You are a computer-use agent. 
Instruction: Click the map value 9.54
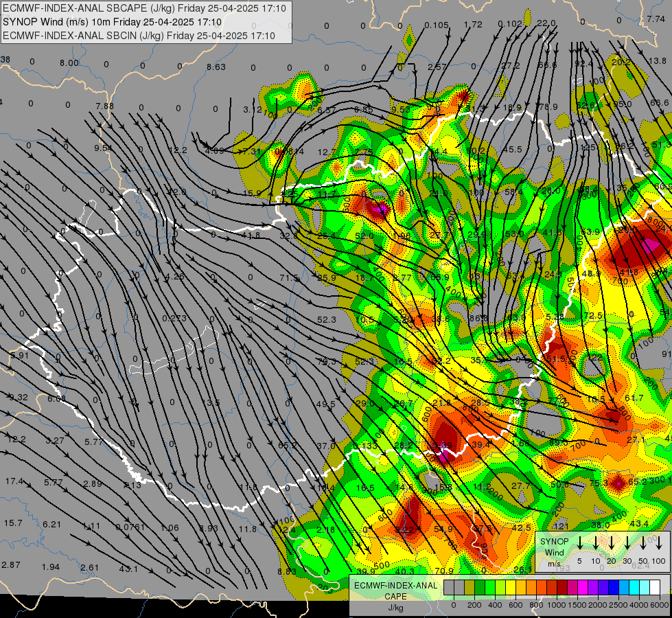coord(103,148)
